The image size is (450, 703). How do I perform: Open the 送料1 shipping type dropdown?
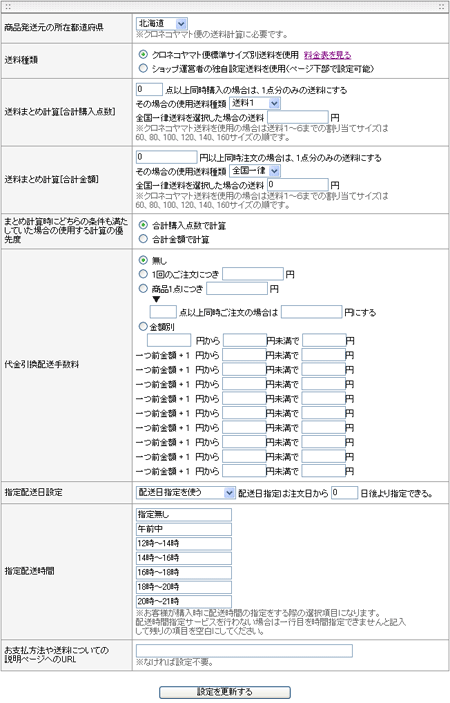pos(255,103)
